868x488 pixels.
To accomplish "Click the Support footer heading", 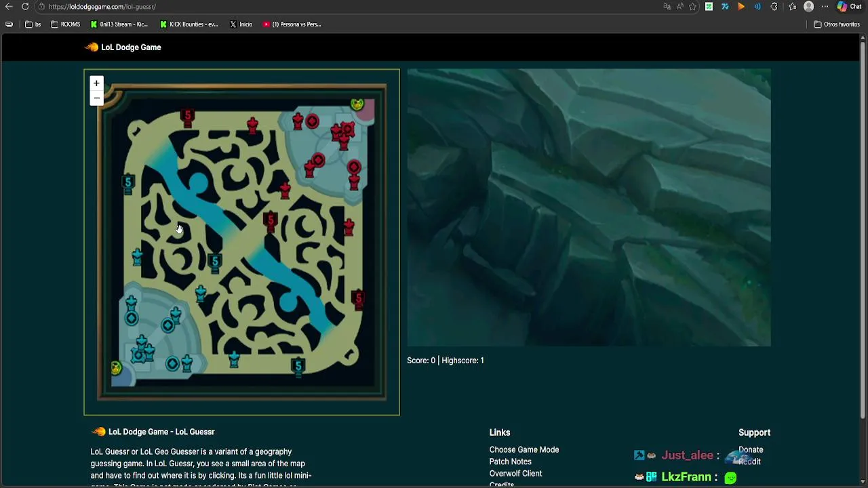I will (x=754, y=432).
